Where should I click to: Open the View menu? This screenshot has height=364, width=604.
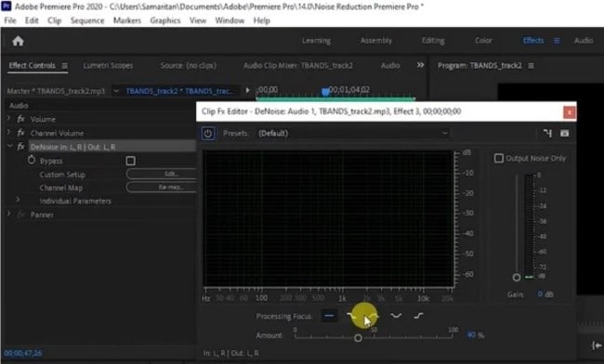tap(198, 20)
